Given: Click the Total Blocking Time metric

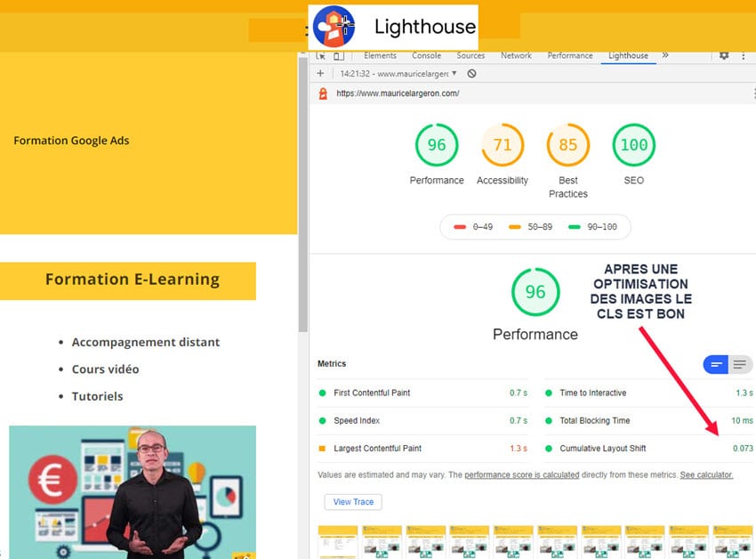Looking at the screenshot, I should pyautogui.click(x=648, y=420).
